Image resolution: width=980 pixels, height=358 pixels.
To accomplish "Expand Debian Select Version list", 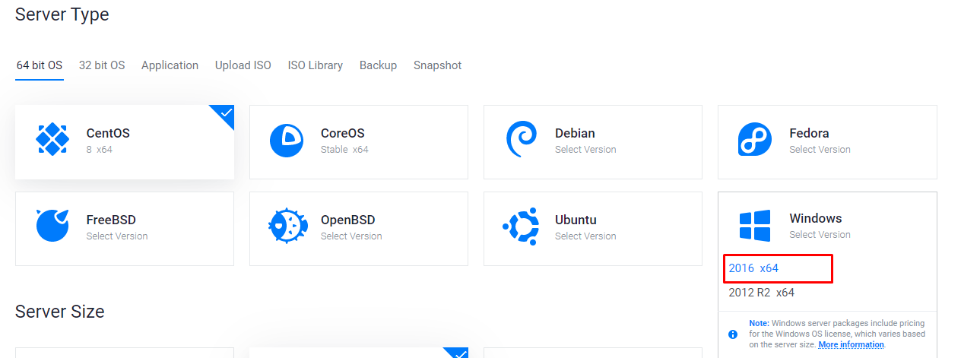I will (585, 150).
